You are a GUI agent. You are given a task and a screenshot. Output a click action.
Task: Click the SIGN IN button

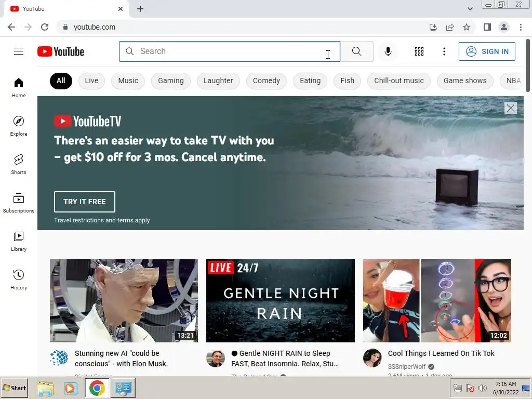pyautogui.click(x=487, y=51)
